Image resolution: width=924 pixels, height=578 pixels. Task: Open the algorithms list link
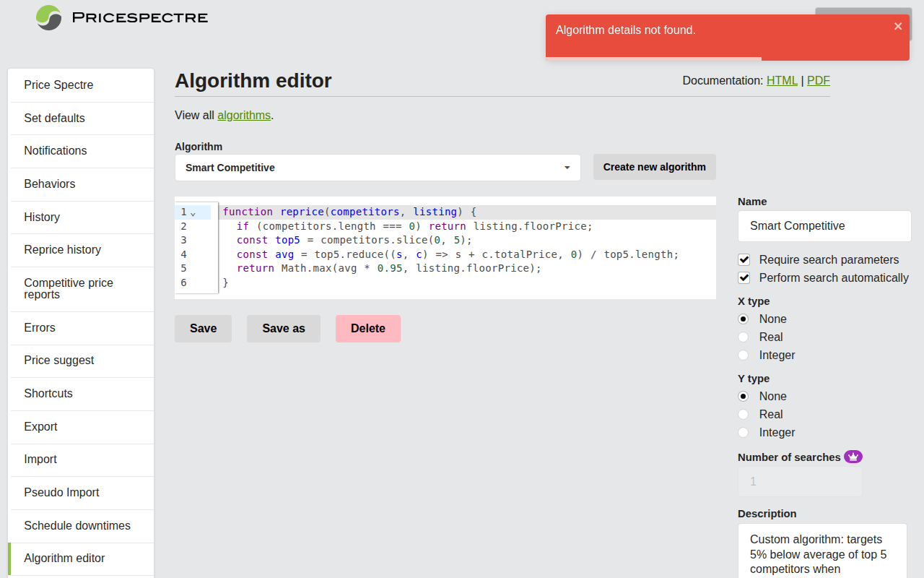coord(244,115)
